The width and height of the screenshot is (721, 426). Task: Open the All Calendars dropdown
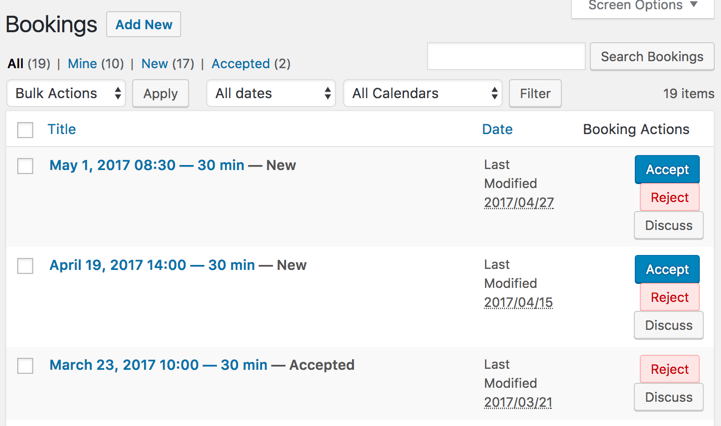pyautogui.click(x=423, y=94)
